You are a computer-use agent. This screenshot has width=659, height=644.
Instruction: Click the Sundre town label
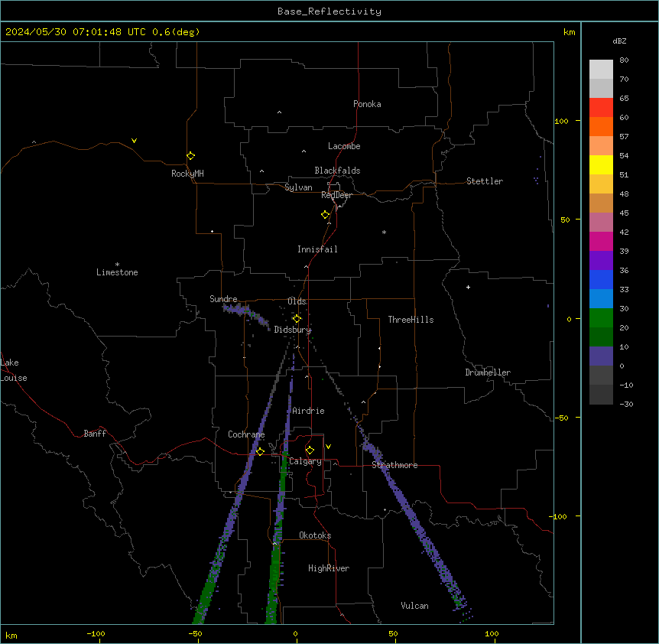[x=223, y=299]
